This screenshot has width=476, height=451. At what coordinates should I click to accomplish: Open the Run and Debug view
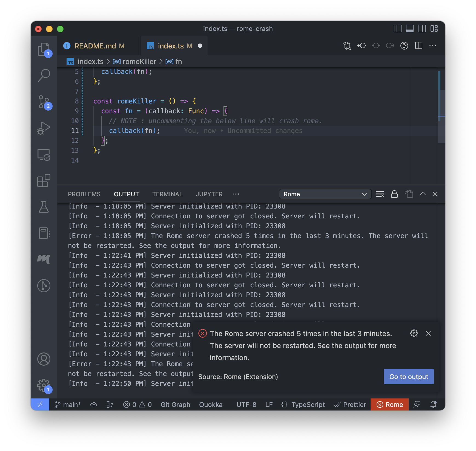pos(44,128)
